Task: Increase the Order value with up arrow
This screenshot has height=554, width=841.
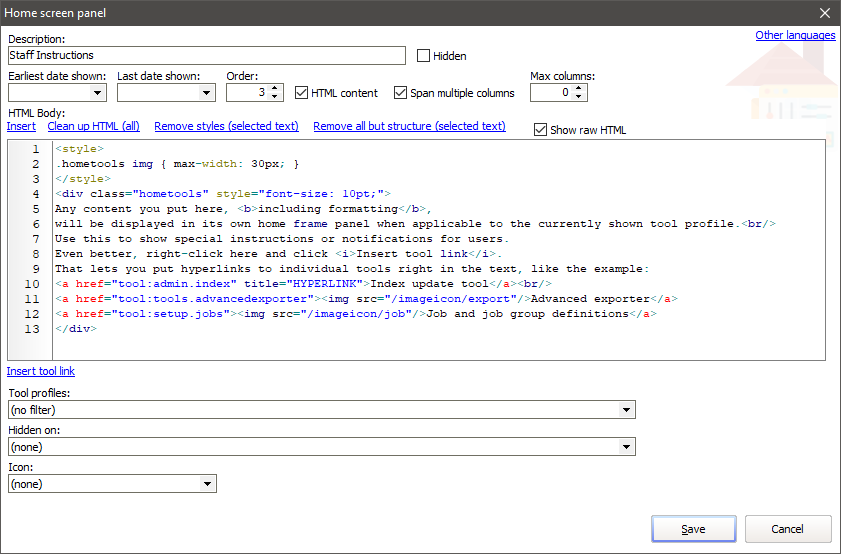Action: (x=275, y=88)
